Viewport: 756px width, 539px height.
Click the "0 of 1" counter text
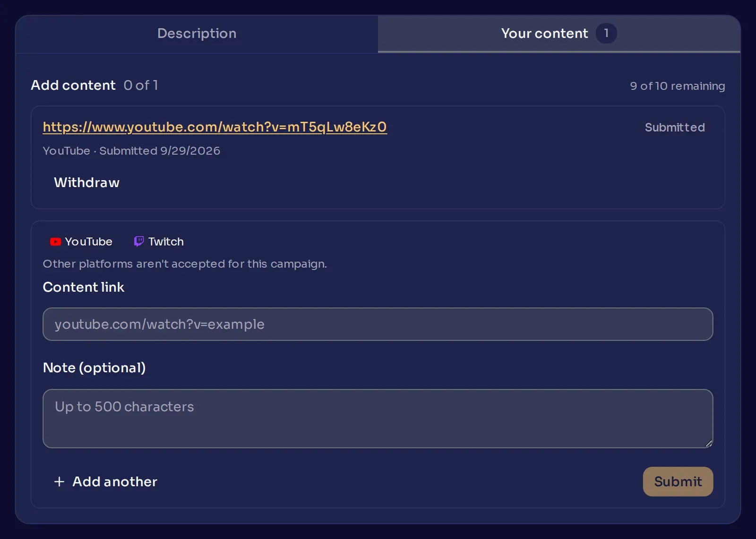coord(141,86)
